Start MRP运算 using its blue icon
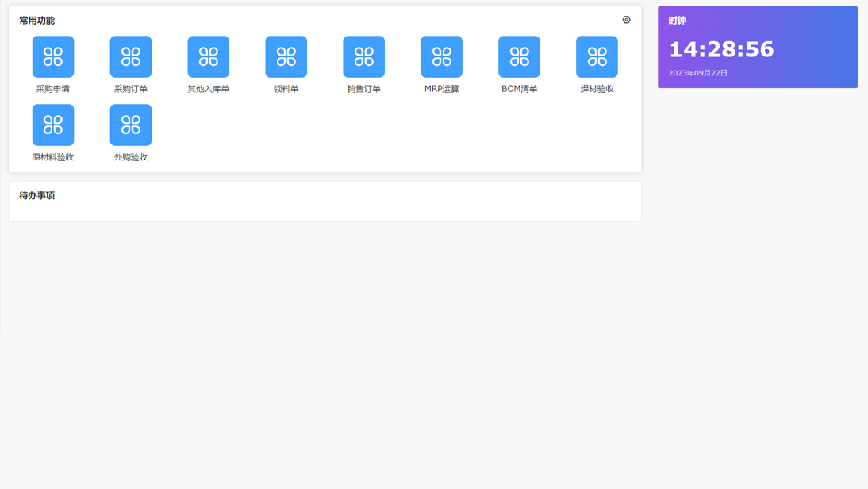The height and width of the screenshot is (489, 868). (442, 56)
